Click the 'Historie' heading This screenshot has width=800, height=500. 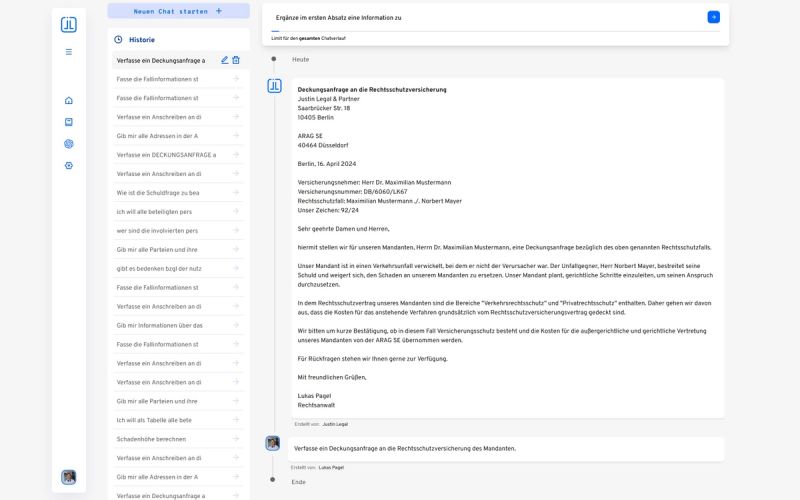(142, 40)
